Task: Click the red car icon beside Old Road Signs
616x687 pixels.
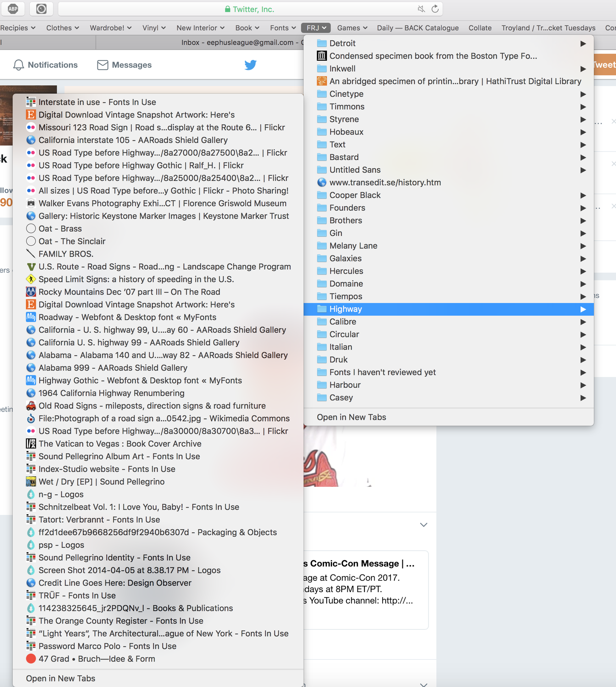Action: 31,406
